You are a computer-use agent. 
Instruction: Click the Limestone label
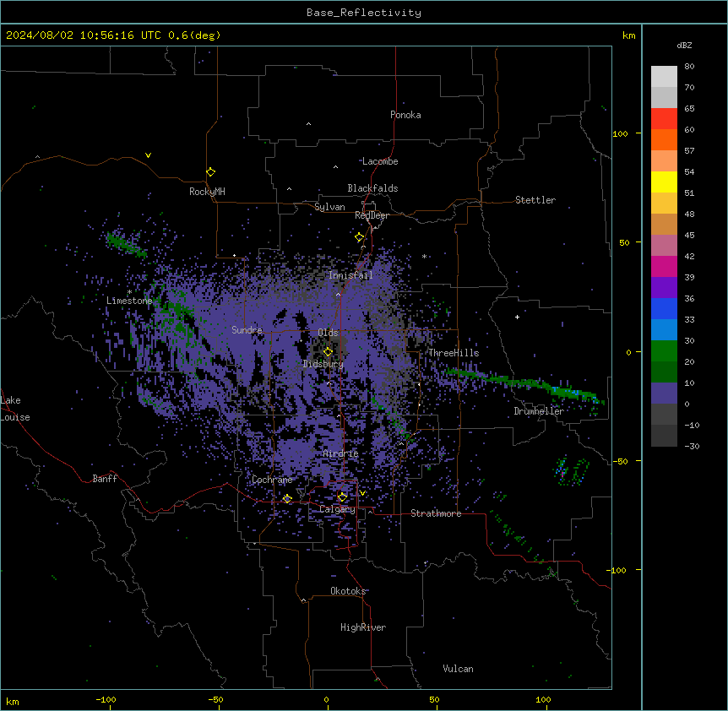coord(129,301)
